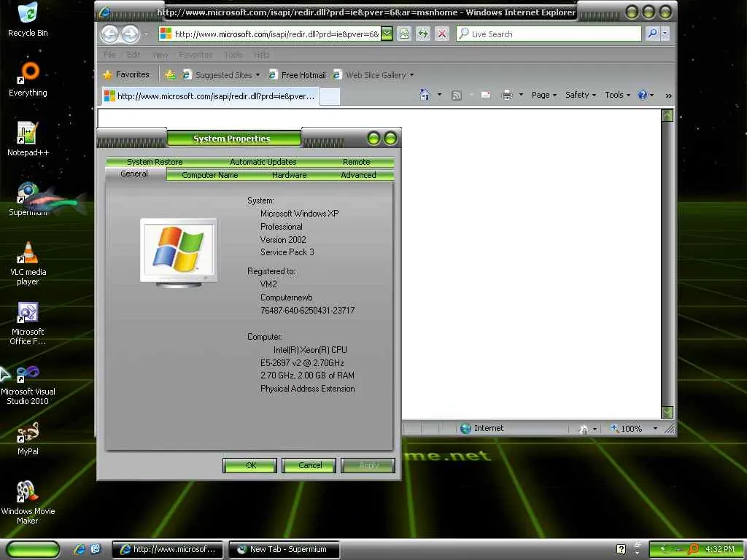The width and height of the screenshot is (747, 560).
Task: Click the second quick launch icon on the taskbar
Action: pos(96,549)
